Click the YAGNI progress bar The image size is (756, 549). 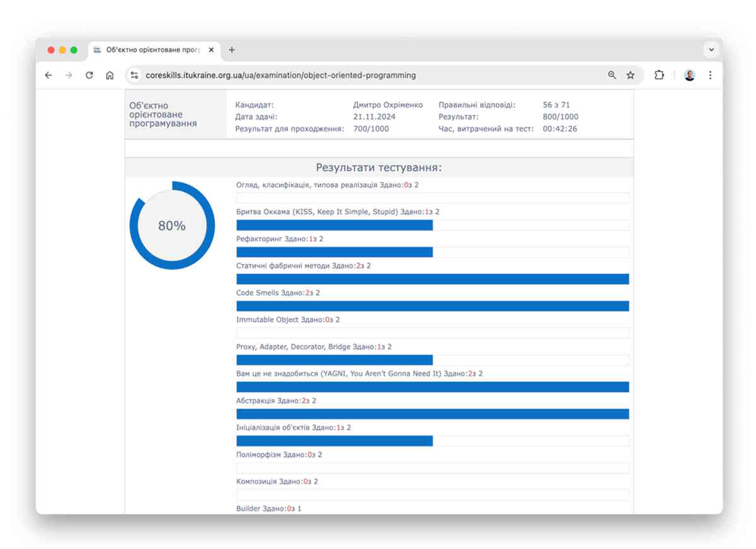(x=432, y=387)
